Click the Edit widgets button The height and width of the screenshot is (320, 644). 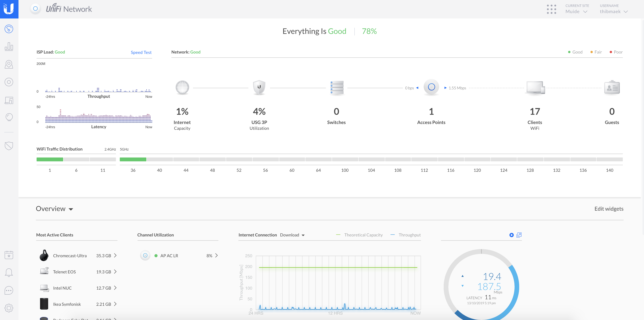[609, 209]
